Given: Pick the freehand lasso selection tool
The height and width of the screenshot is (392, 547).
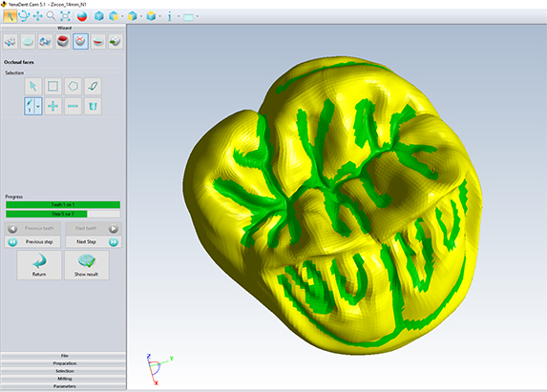Looking at the screenshot, I should (x=93, y=86).
